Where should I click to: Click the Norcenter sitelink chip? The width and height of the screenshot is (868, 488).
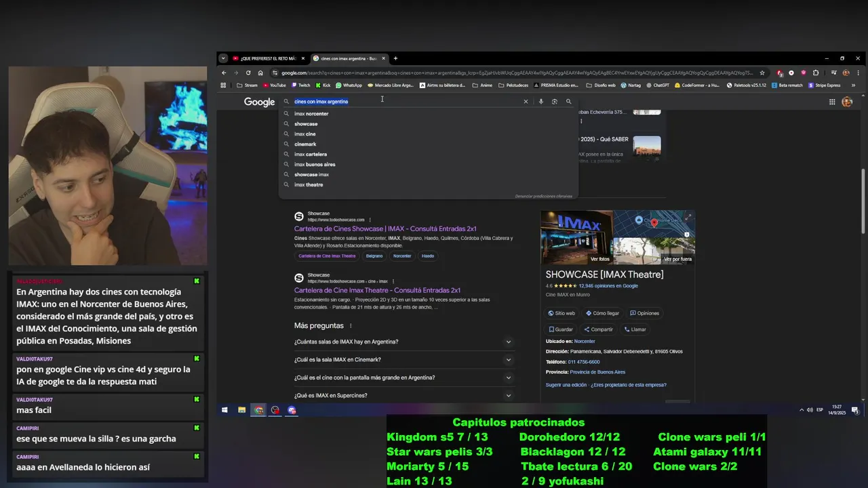pyautogui.click(x=402, y=256)
